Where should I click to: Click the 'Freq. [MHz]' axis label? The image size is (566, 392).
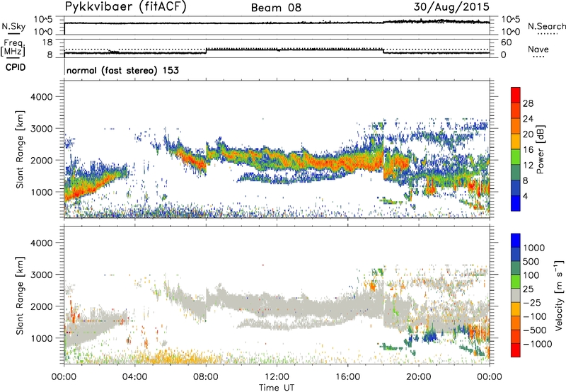13,47
